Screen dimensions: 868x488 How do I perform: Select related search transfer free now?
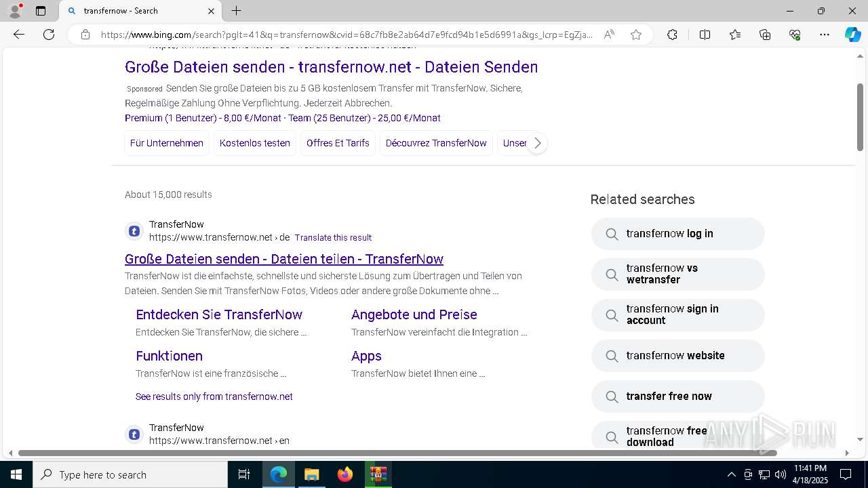click(x=678, y=396)
